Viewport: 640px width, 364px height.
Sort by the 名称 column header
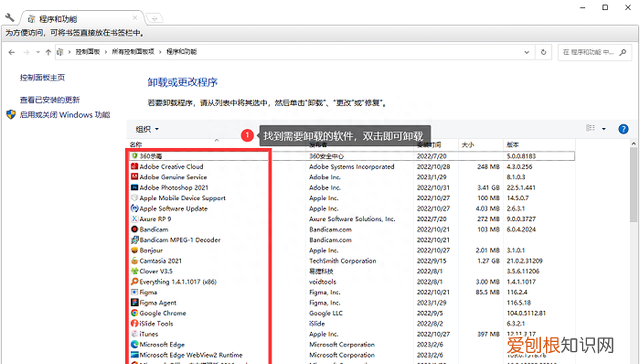click(x=136, y=144)
